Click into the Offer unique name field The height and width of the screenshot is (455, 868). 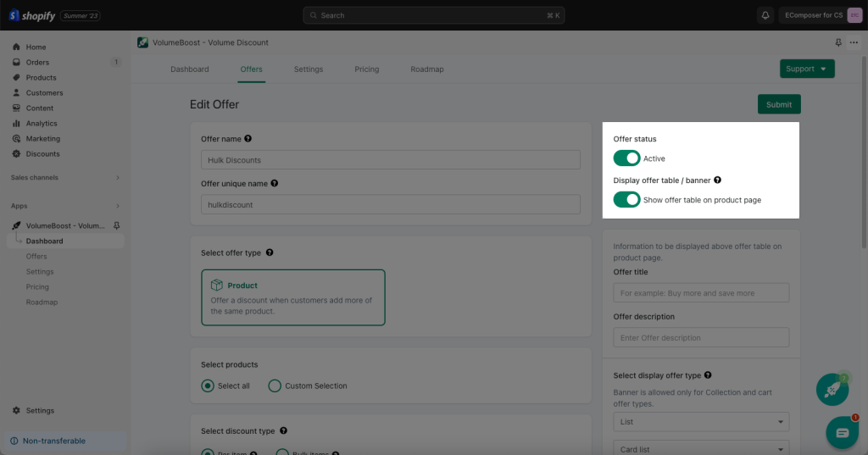391,204
